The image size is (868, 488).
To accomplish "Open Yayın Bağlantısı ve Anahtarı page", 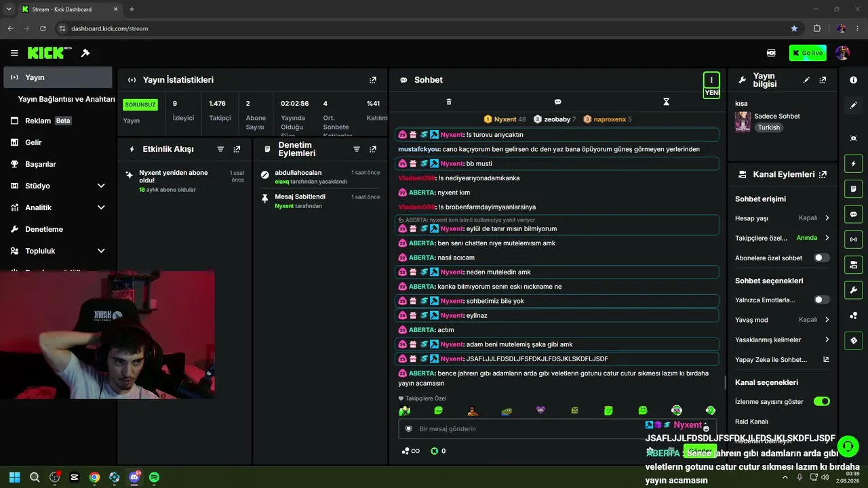I will coord(66,99).
